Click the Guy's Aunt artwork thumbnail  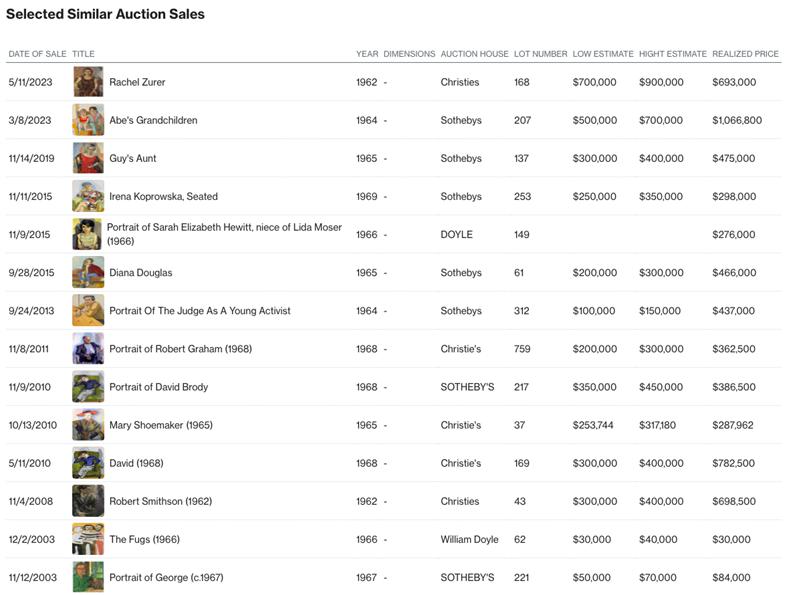88,158
